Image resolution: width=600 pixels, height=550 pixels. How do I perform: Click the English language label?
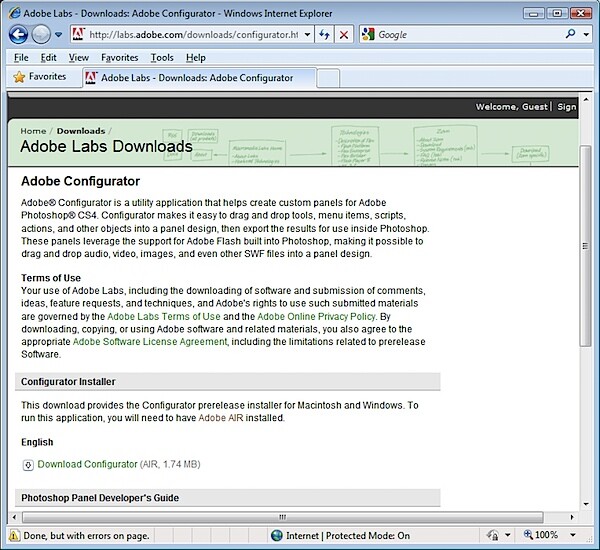click(37, 442)
